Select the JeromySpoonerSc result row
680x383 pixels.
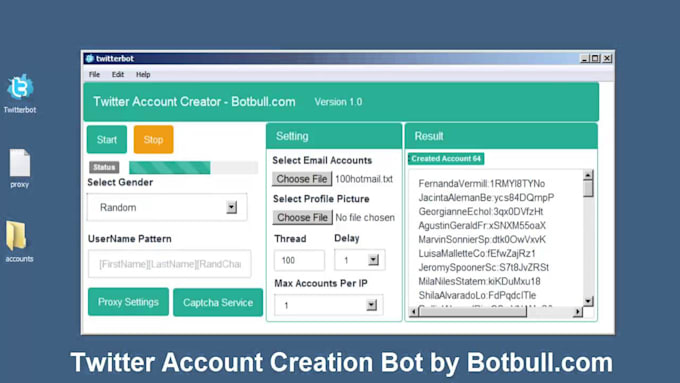pos(484,267)
